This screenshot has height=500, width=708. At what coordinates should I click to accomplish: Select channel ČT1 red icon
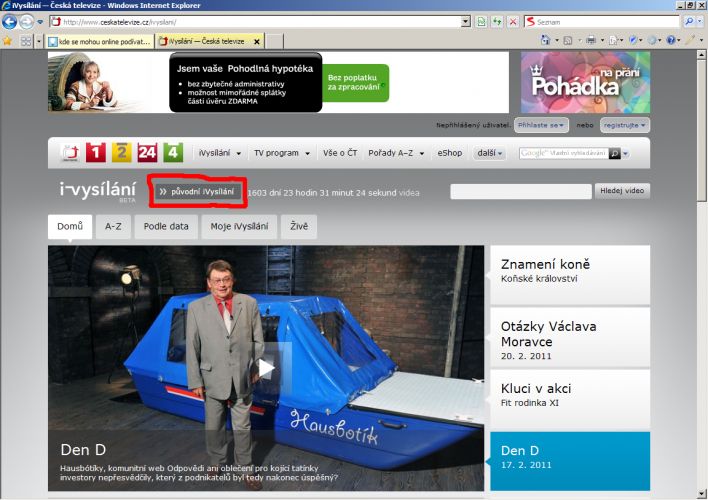click(x=96, y=153)
